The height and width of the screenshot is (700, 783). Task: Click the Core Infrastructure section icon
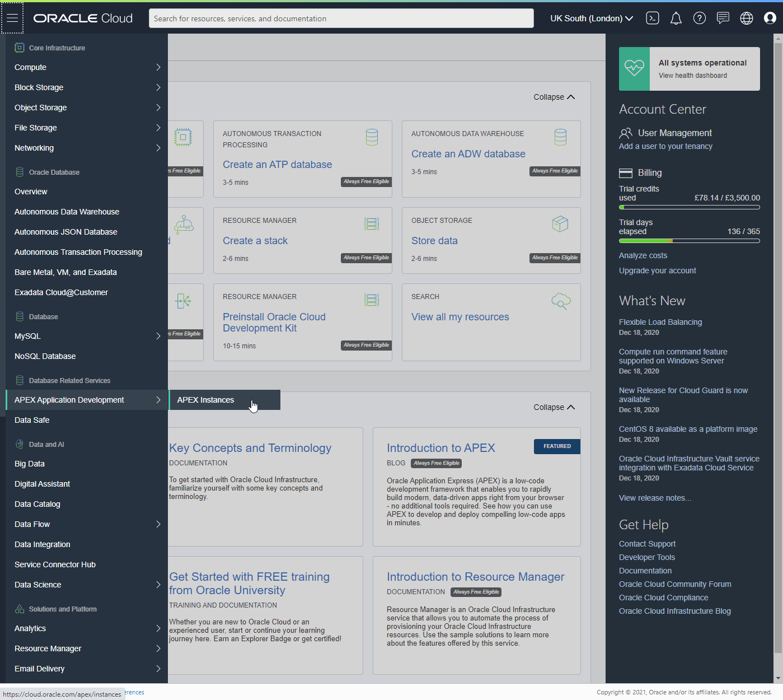coord(20,48)
